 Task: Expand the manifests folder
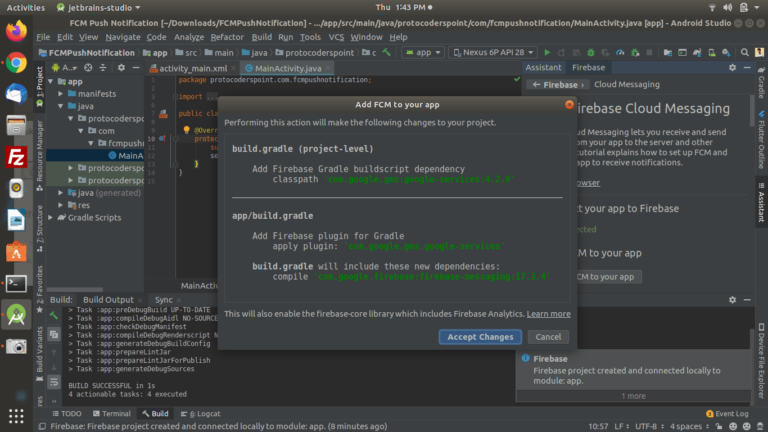point(61,94)
